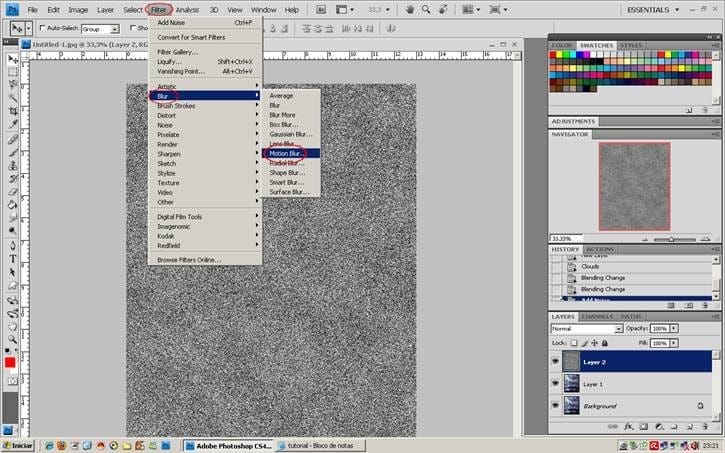Select the Hand tool in toolbox
This screenshot has height=453, width=725.
tap(12, 327)
